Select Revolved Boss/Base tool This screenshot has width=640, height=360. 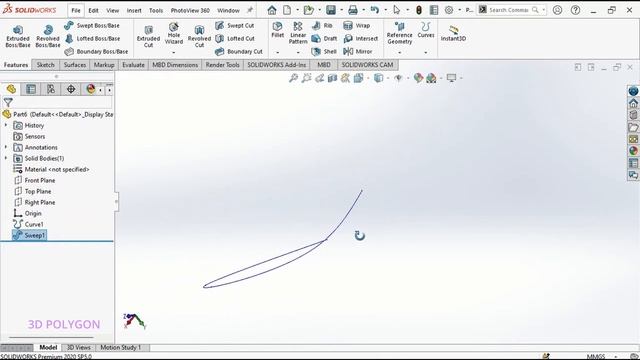48,36
